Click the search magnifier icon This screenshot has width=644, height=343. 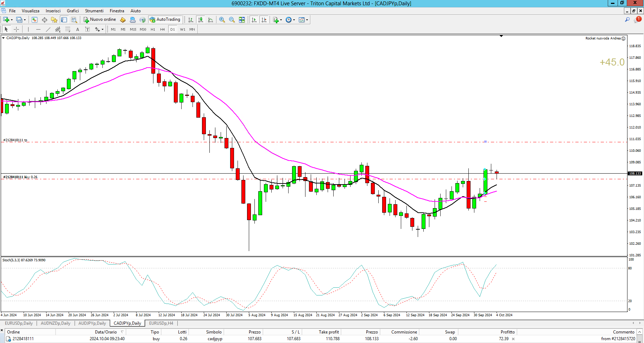(627, 20)
